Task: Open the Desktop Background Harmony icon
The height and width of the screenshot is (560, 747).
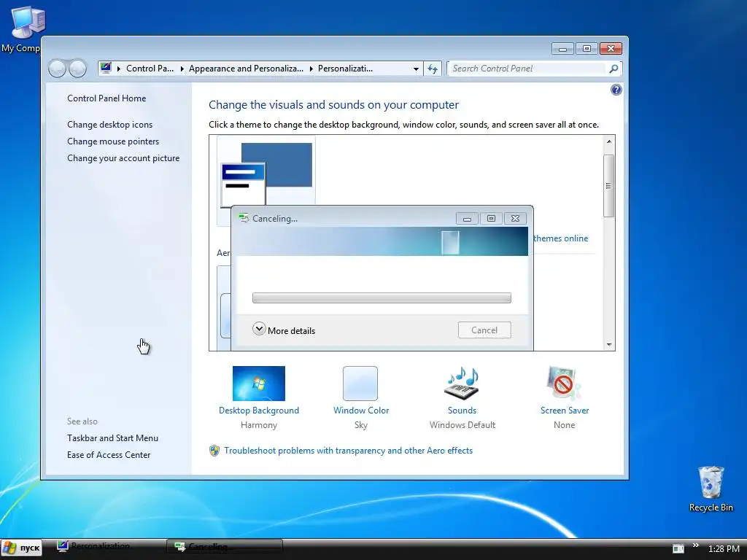Action: (259, 384)
